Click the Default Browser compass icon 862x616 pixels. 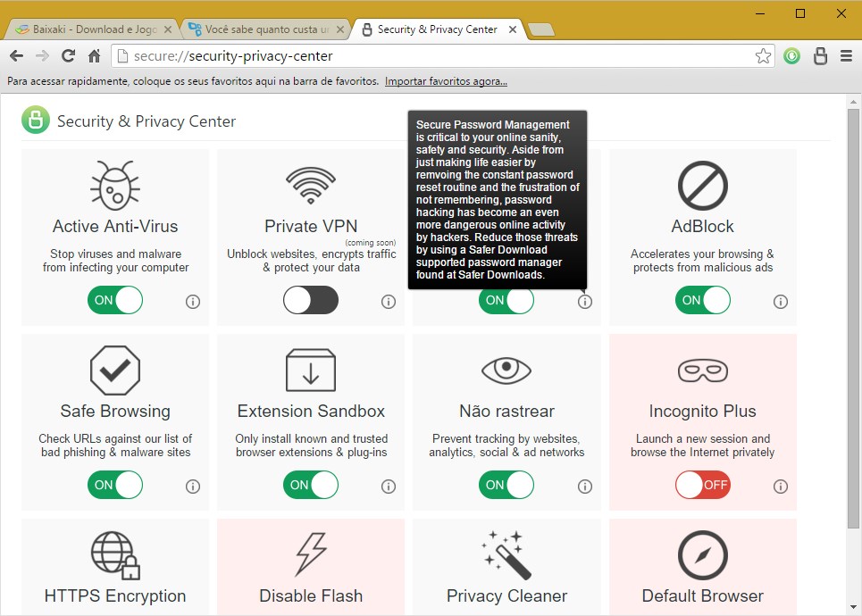(x=703, y=555)
